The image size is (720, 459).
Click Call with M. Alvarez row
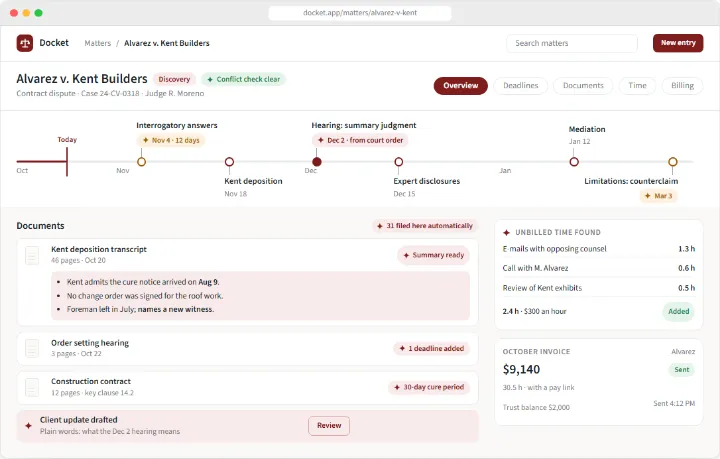tap(599, 268)
